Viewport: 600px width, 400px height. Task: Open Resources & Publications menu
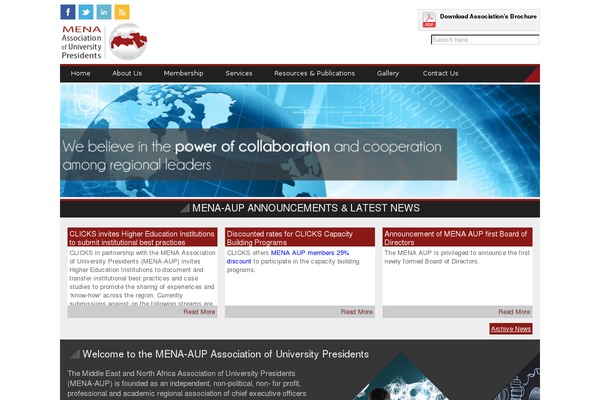pyautogui.click(x=315, y=73)
